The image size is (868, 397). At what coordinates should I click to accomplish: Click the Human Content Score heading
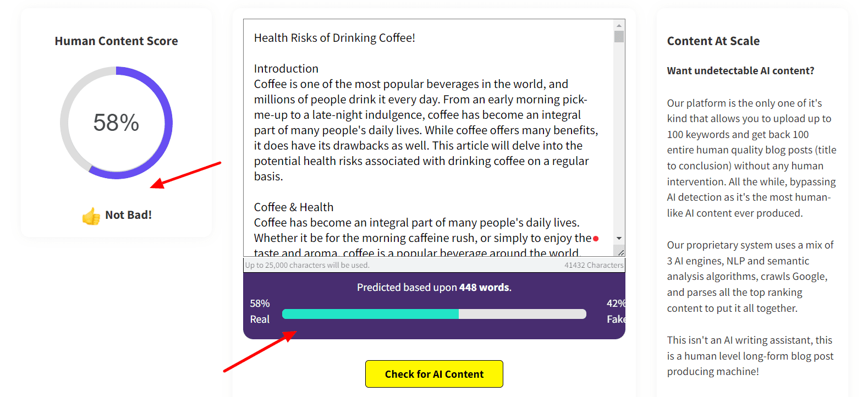click(x=116, y=41)
